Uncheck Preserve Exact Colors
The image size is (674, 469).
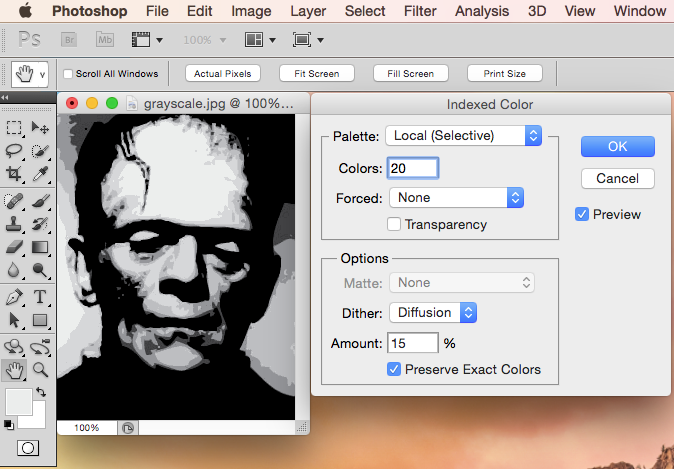tap(394, 369)
